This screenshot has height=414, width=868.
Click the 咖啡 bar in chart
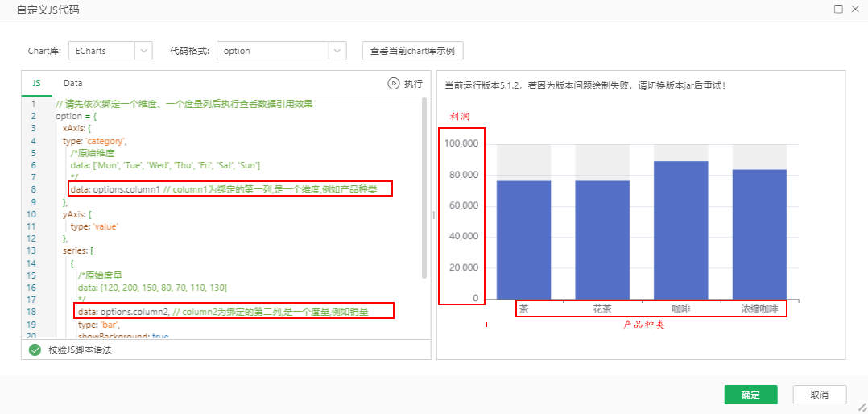click(681, 230)
